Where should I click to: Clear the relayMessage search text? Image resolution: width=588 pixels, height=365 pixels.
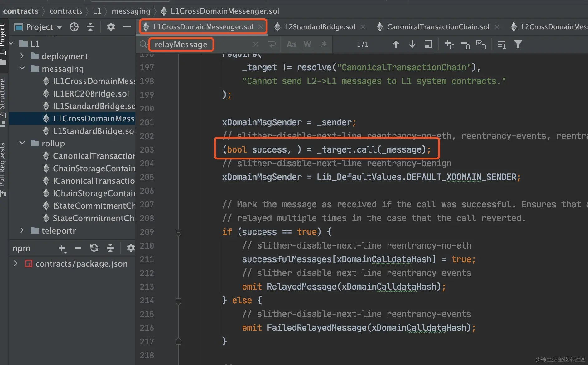point(256,45)
